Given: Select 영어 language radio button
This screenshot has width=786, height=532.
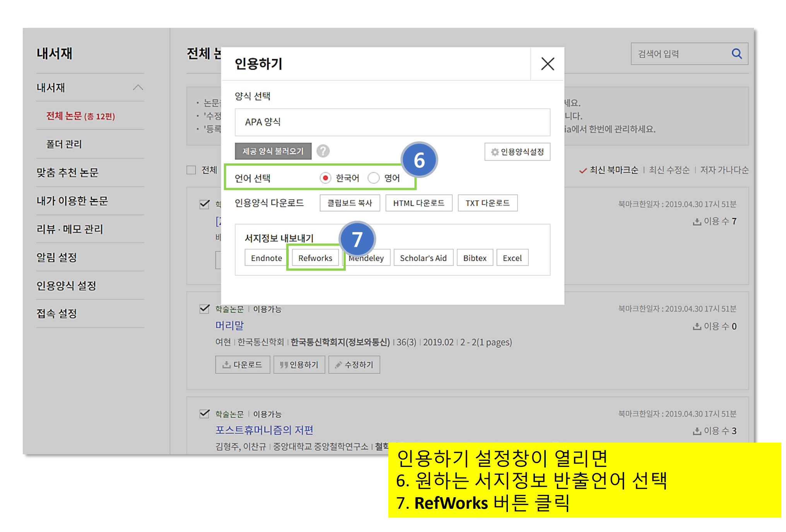Looking at the screenshot, I should coord(374,178).
